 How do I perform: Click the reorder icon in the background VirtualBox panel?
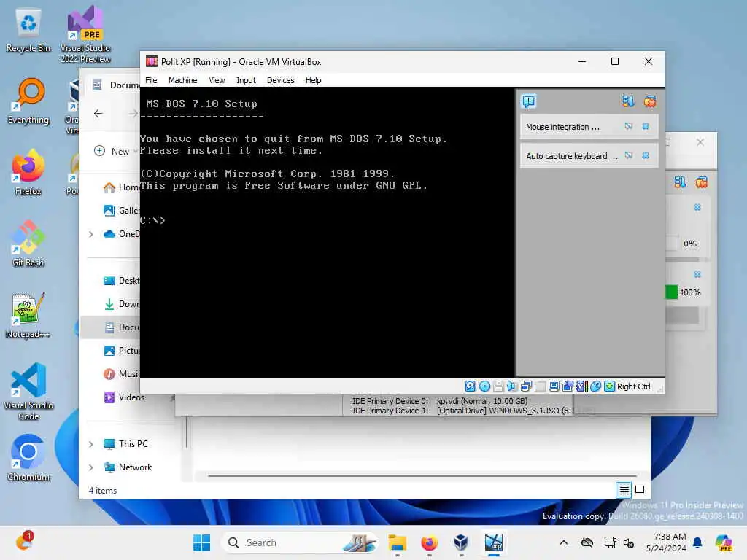pyautogui.click(x=680, y=182)
